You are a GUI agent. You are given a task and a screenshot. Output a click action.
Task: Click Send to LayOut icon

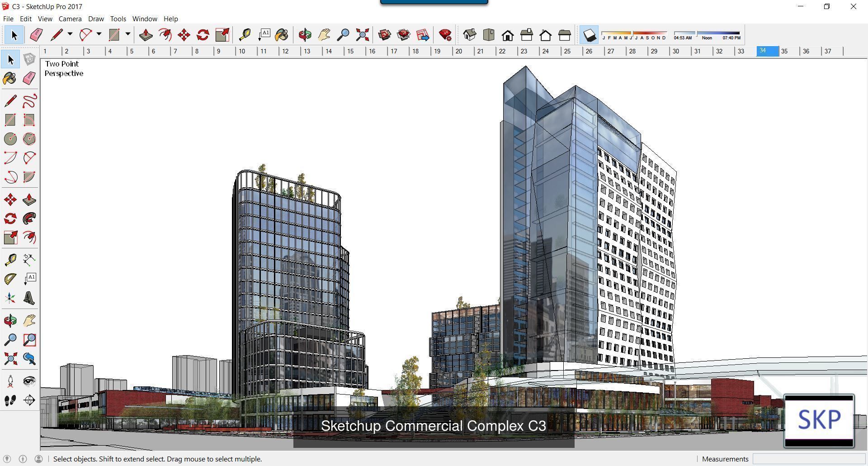(x=423, y=35)
